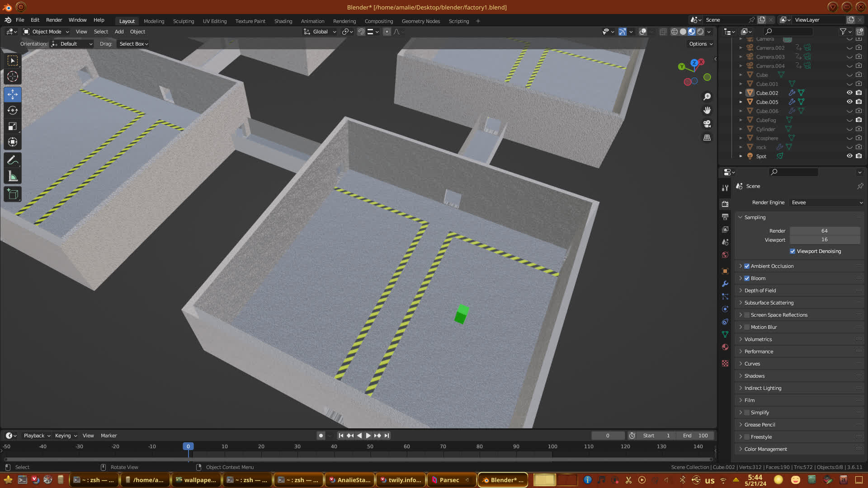Uncheck Viewport Denoising

point(793,251)
